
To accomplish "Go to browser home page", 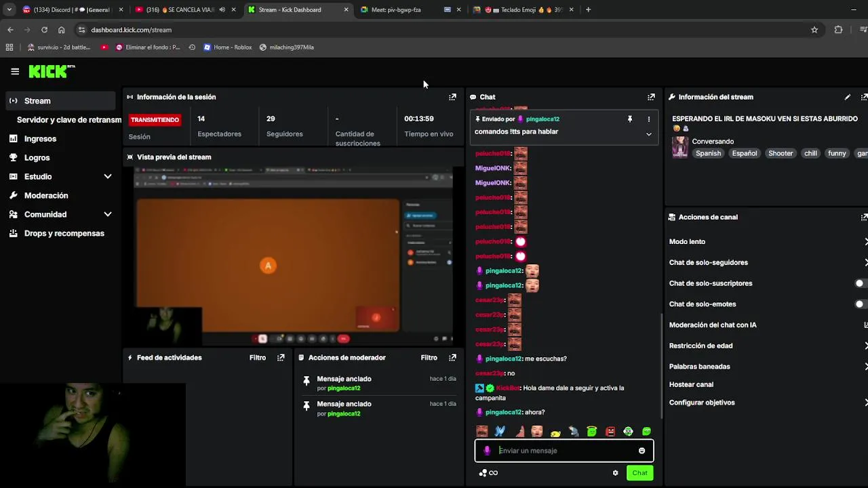I will pos(61,30).
